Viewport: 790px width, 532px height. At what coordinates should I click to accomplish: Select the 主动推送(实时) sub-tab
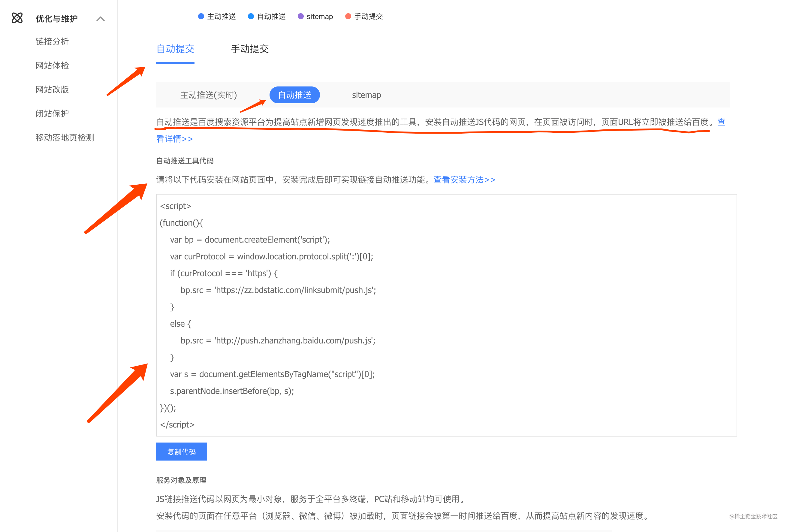point(209,95)
